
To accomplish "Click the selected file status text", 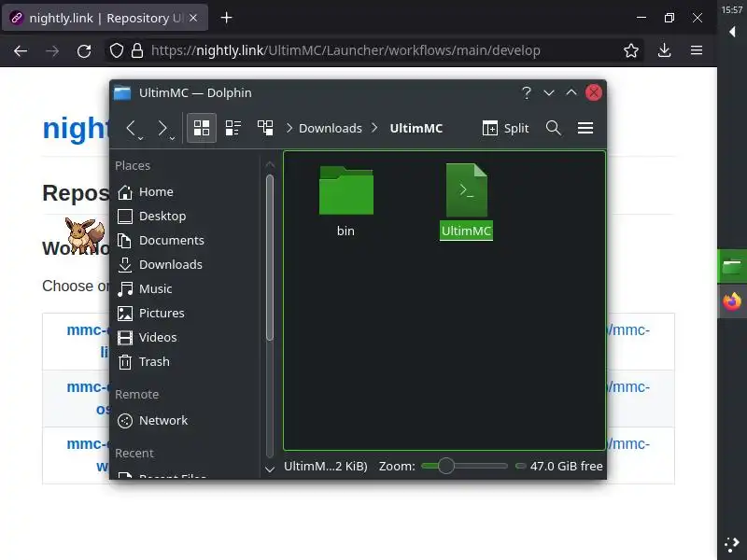I will tap(325, 466).
